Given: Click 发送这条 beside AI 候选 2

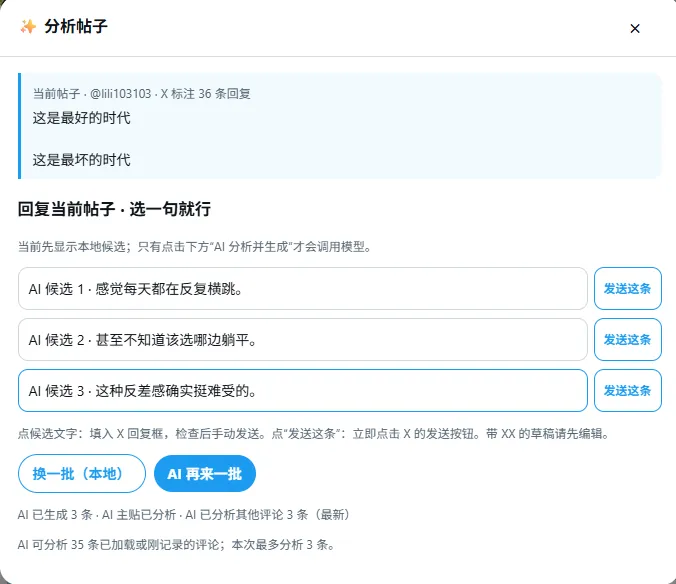Looking at the screenshot, I should click(x=628, y=340).
